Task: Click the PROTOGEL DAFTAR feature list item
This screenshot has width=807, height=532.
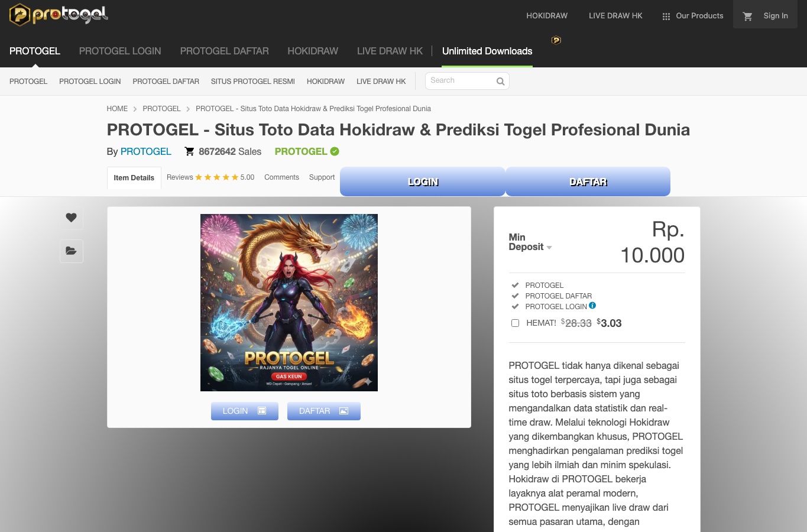Action: click(559, 296)
